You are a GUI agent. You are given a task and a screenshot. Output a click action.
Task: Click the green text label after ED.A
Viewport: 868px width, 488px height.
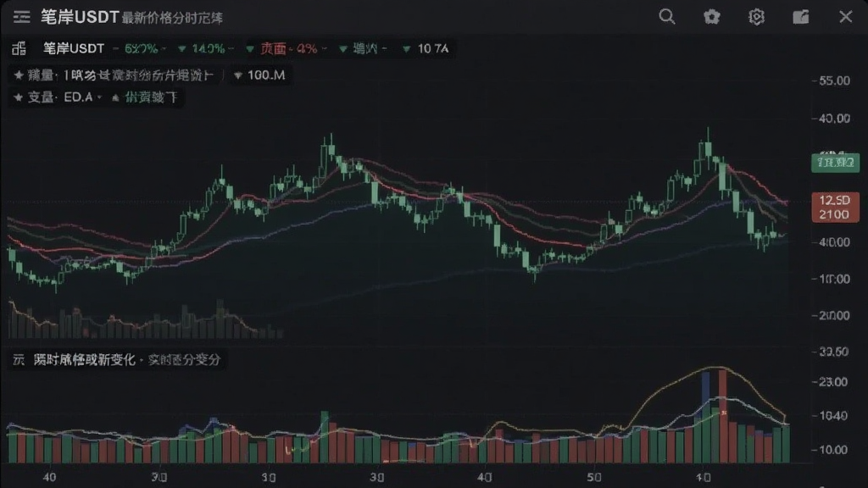point(151,97)
